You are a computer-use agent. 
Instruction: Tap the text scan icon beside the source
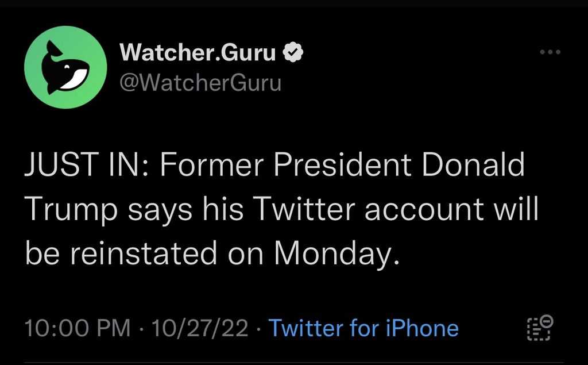pyautogui.click(x=540, y=328)
